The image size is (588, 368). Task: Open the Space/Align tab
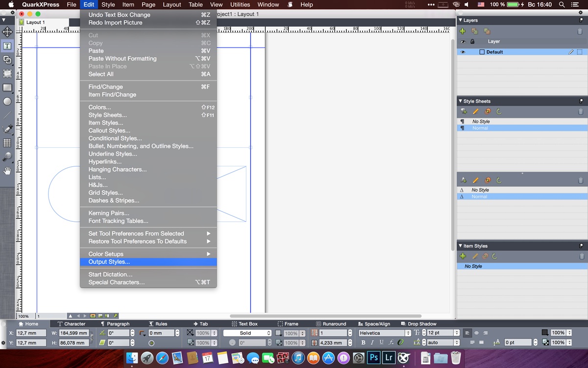click(x=375, y=324)
